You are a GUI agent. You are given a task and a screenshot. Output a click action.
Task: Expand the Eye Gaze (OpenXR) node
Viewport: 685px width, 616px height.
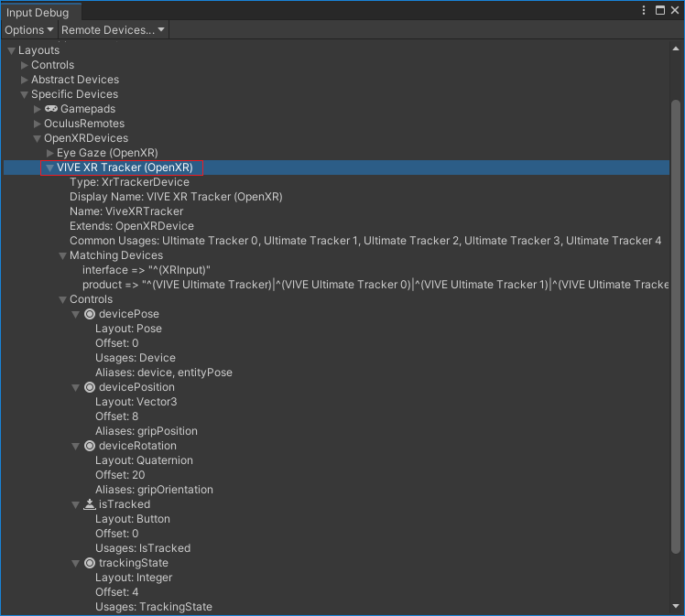[50, 153]
